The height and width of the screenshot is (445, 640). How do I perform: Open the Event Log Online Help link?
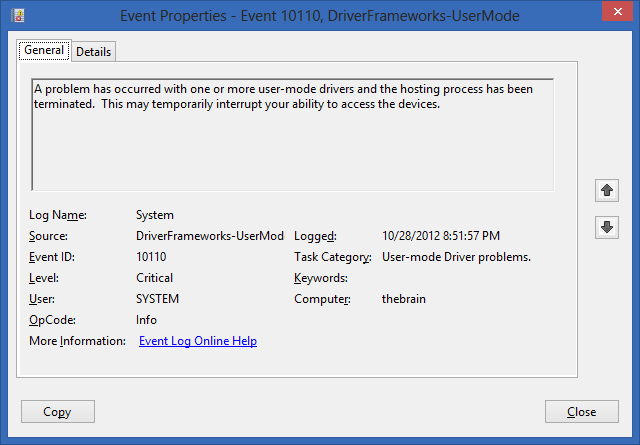tap(198, 341)
